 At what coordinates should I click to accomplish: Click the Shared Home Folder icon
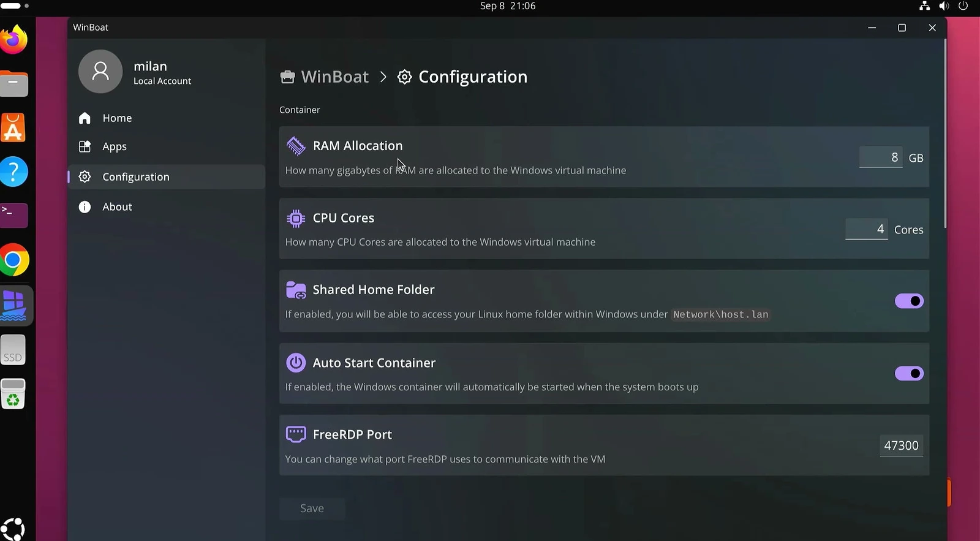click(296, 290)
